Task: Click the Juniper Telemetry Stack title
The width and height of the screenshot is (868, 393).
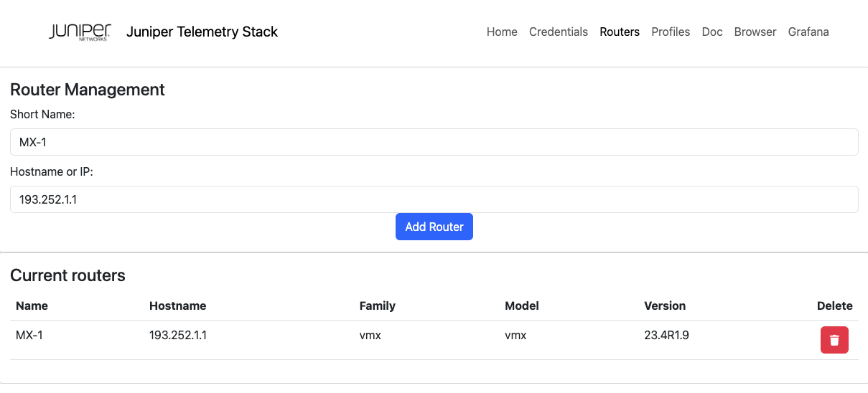Action: click(x=202, y=32)
